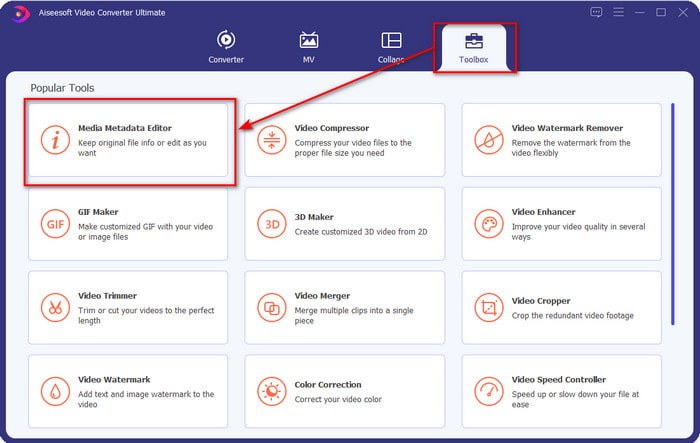The height and width of the screenshot is (443, 700).
Task: Open the Video Speed Controller gauge icon
Action: 488,391
